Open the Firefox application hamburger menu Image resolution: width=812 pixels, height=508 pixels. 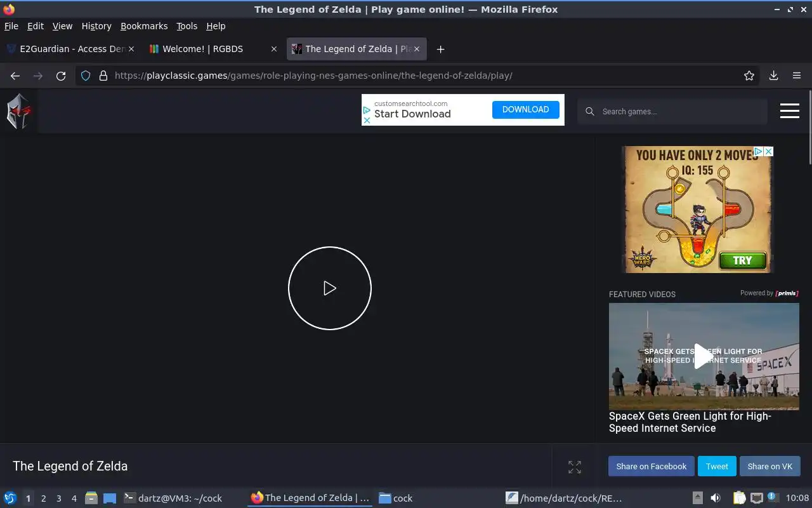797,76
